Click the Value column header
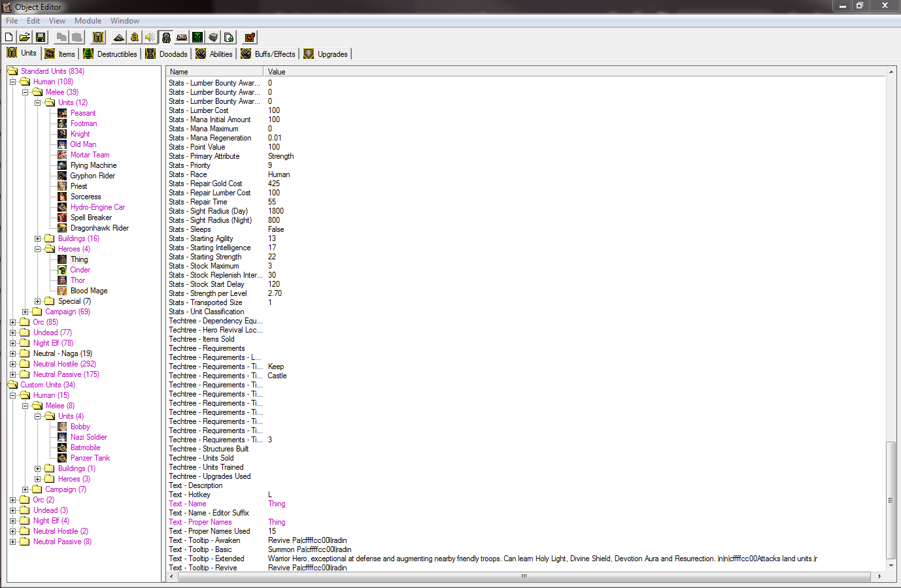Viewport: 901px width, 588px height. 575,72
